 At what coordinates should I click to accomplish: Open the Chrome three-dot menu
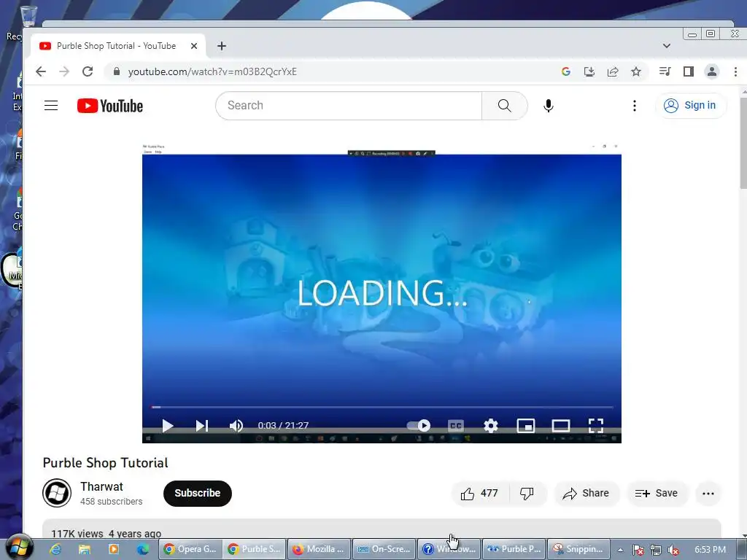(735, 71)
